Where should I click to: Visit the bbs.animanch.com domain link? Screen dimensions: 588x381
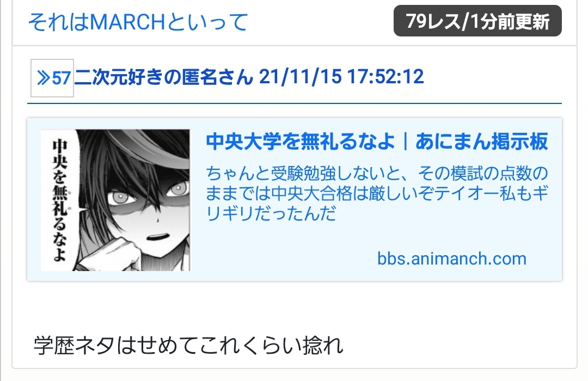pyautogui.click(x=452, y=259)
